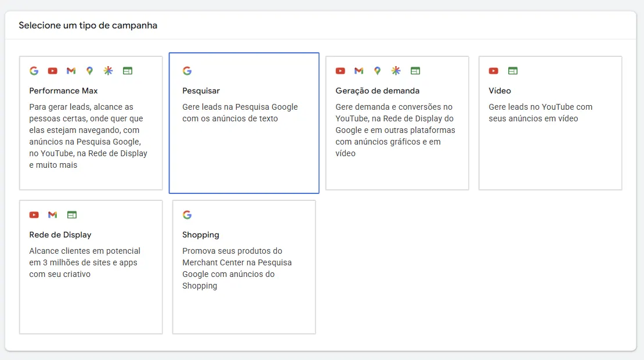Image resolution: width=644 pixels, height=360 pixels.
Task: Click the YouTube icon in Rede de Display card
Action: (x=34, y=214)
